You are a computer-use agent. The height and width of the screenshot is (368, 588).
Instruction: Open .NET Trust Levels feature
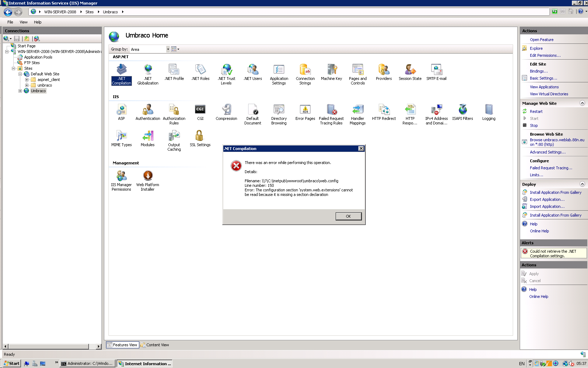[226, 74]
